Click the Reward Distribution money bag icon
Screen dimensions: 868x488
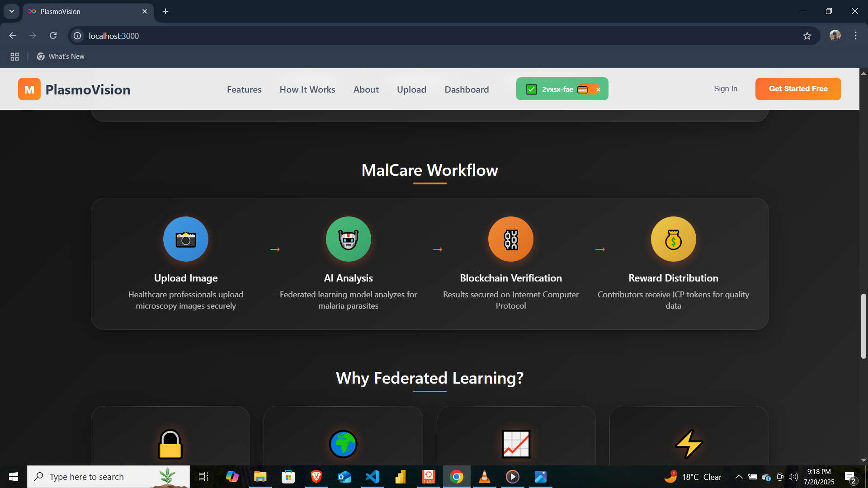[673, 239]
